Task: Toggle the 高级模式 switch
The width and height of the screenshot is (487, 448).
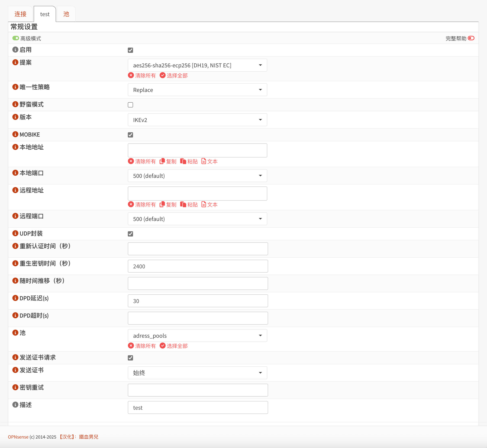Action: pyautogui.click(x=16, y=38)
